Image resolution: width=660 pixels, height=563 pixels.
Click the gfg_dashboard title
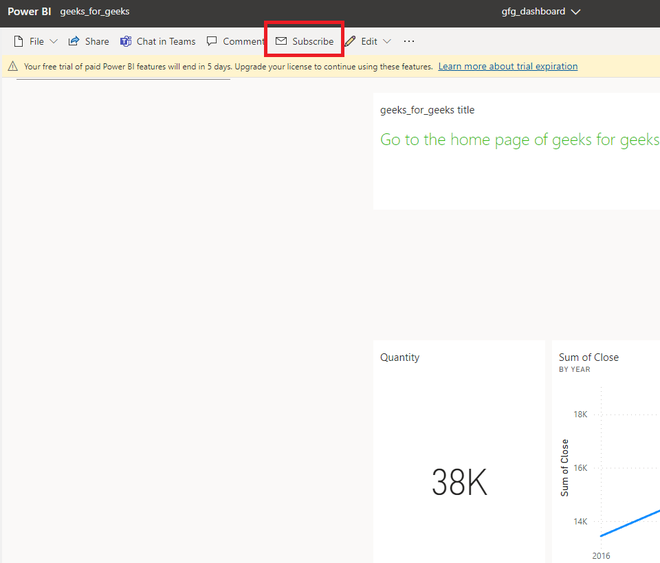533,11
